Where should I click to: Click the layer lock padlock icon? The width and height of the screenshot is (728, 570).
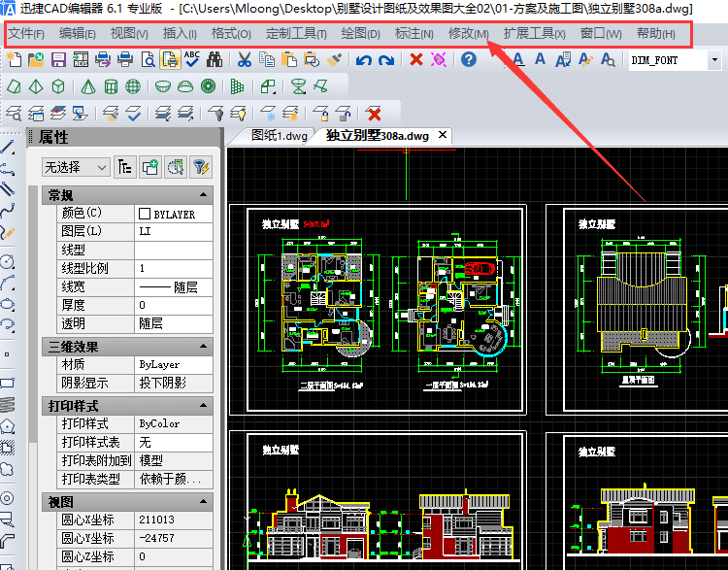(x=321, y=114)
